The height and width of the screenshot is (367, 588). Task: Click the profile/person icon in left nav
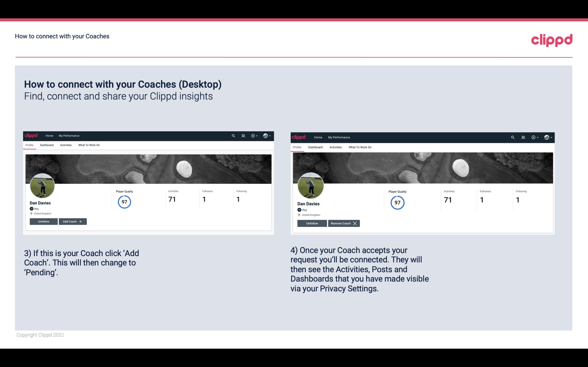point(243,135)
